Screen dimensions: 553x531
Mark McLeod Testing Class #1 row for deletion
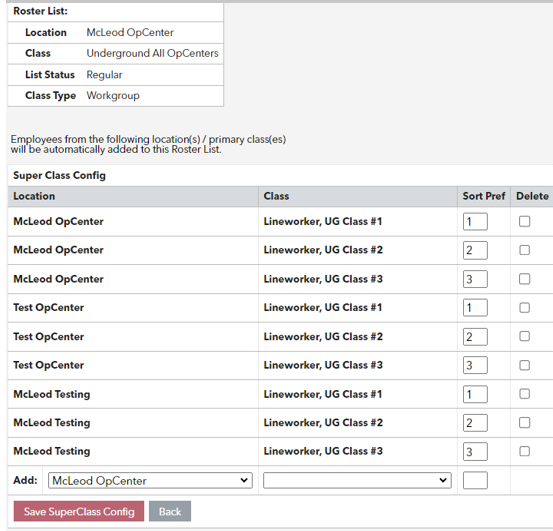click(524, 394)
